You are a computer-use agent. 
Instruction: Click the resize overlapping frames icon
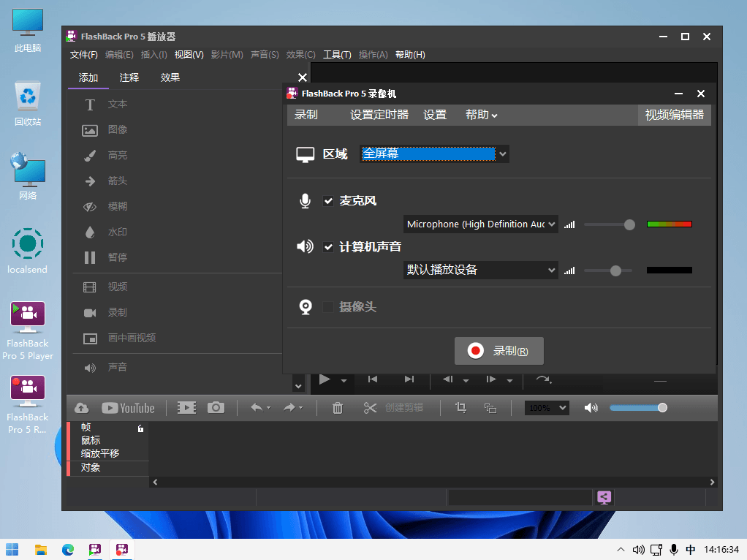(490, 408)
